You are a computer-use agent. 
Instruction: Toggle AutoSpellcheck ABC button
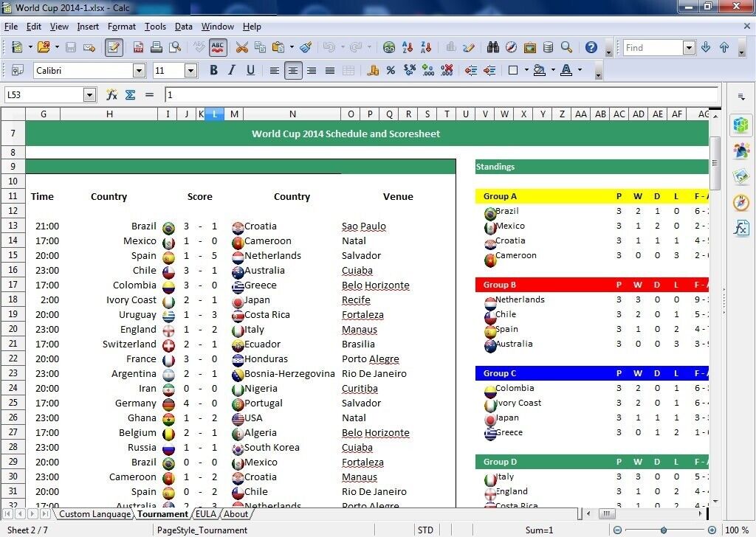tap(218, 47)
